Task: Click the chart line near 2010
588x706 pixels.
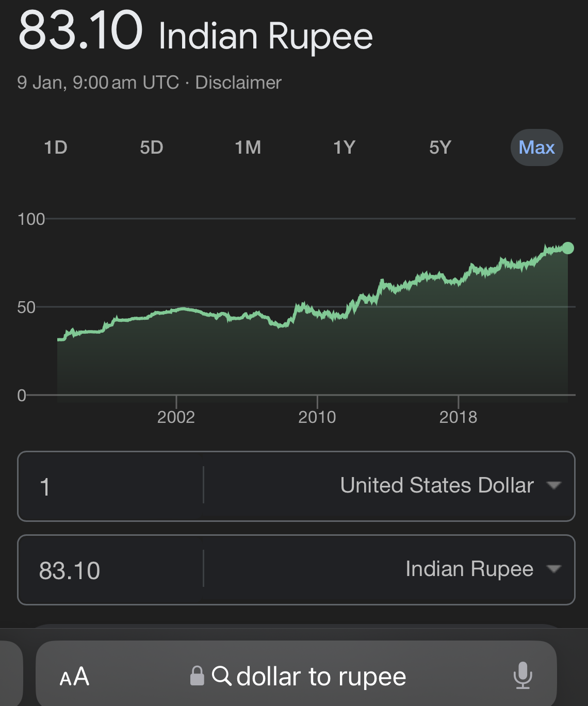Action: (x=317, y=313)
